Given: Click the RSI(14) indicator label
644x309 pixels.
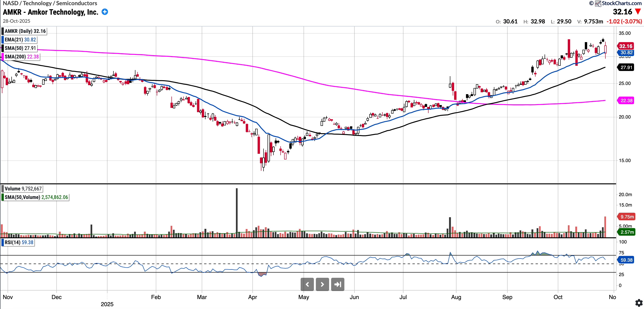Looking at the screenshot, I should [19, 242].
